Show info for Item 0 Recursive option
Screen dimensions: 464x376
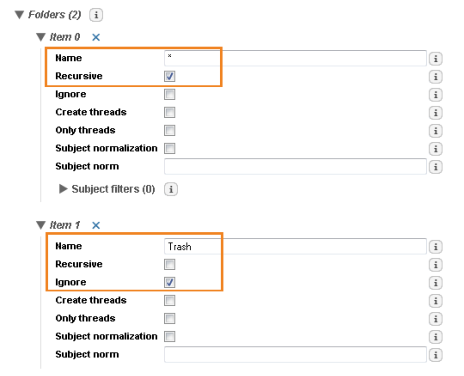(x=435, y=77)
